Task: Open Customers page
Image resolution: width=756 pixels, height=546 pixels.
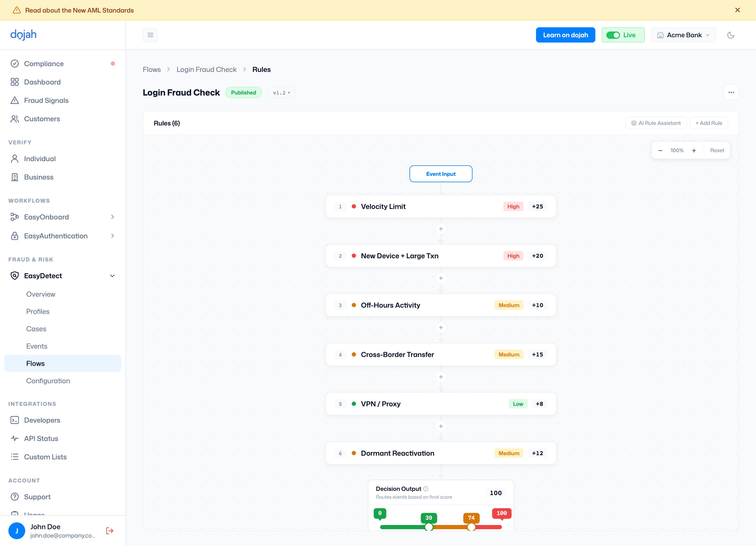Action: click(63, 119)
